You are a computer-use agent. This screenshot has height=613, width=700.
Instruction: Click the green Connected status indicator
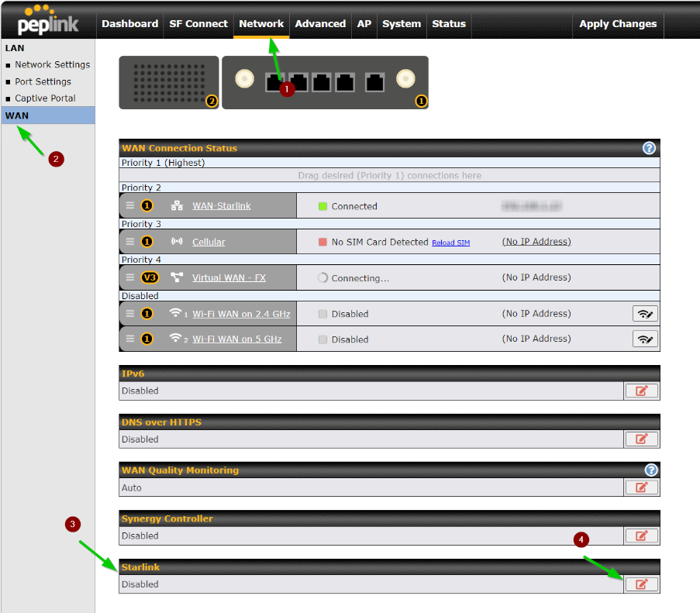coord(322,206)
